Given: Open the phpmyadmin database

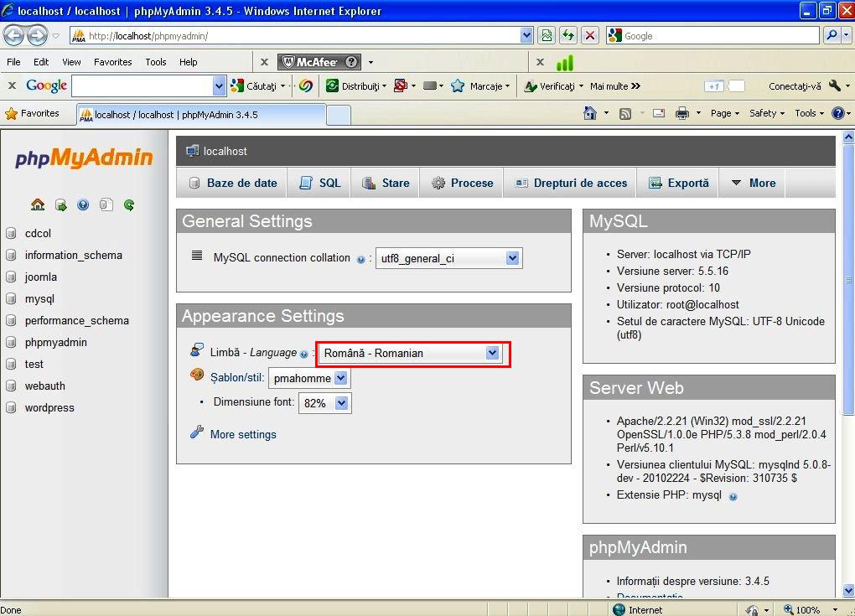Looking at the screenshot, I should 55,342.
